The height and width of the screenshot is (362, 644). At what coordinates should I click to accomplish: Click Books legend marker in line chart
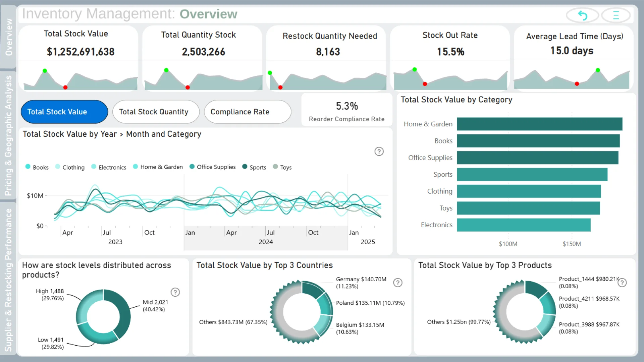(28, 167)
